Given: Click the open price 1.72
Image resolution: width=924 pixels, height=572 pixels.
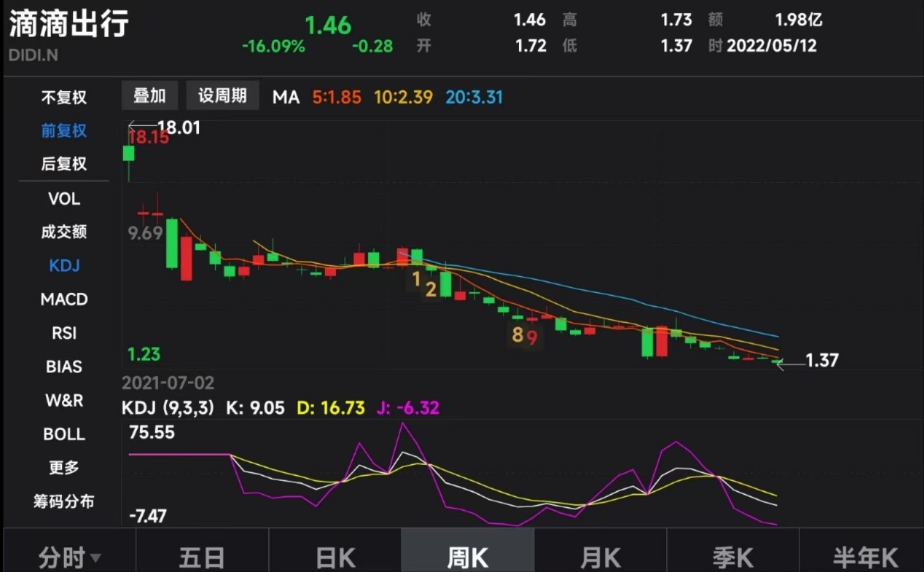Looking at the screenshot, I should point(530,46).
